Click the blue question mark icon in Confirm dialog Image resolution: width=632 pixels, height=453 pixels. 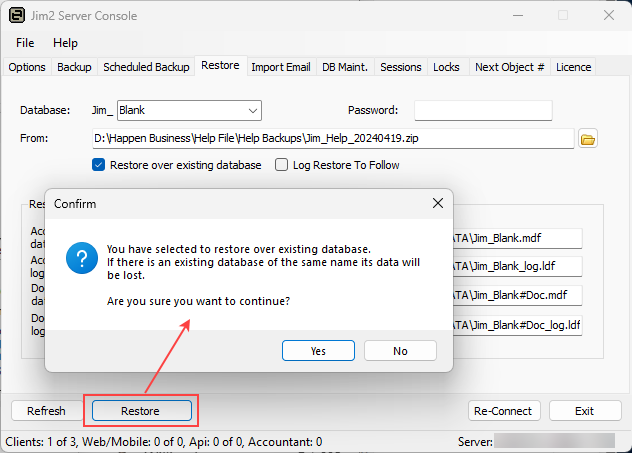82,258
